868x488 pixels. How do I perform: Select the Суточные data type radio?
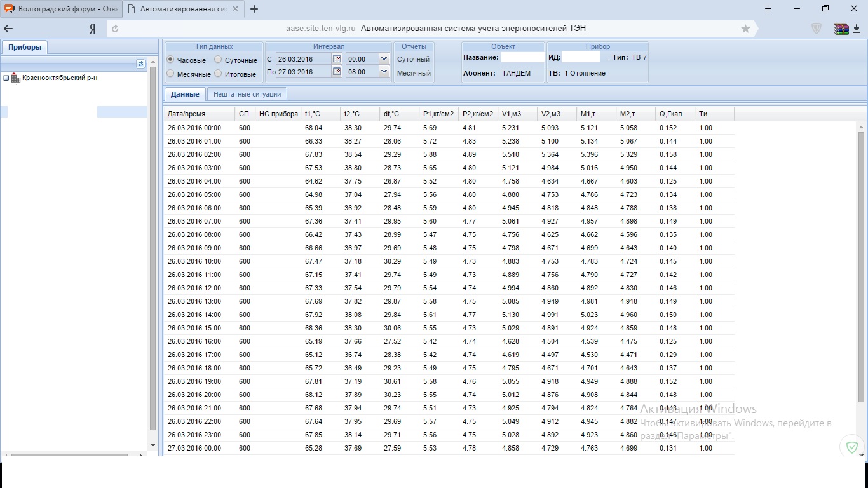[x=218, y=60]
